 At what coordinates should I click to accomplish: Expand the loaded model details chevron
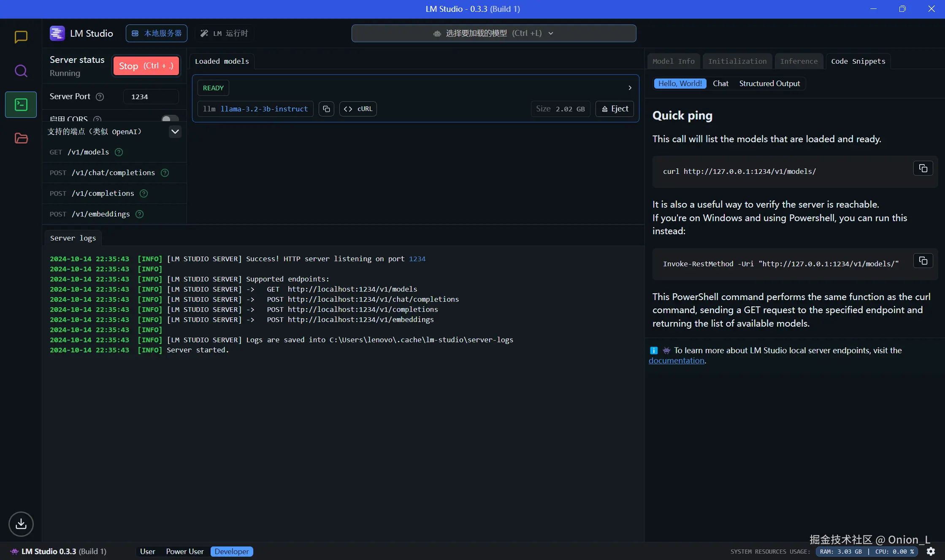tap(630, 88)
